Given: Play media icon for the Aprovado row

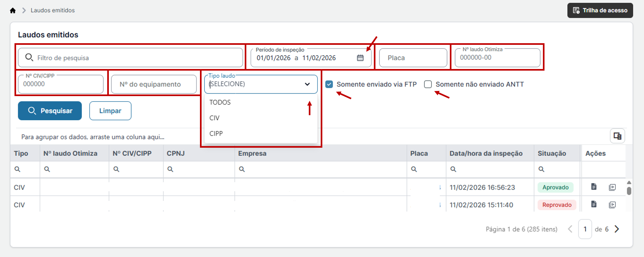Looking at the screenshot, I should pos(612,187).
